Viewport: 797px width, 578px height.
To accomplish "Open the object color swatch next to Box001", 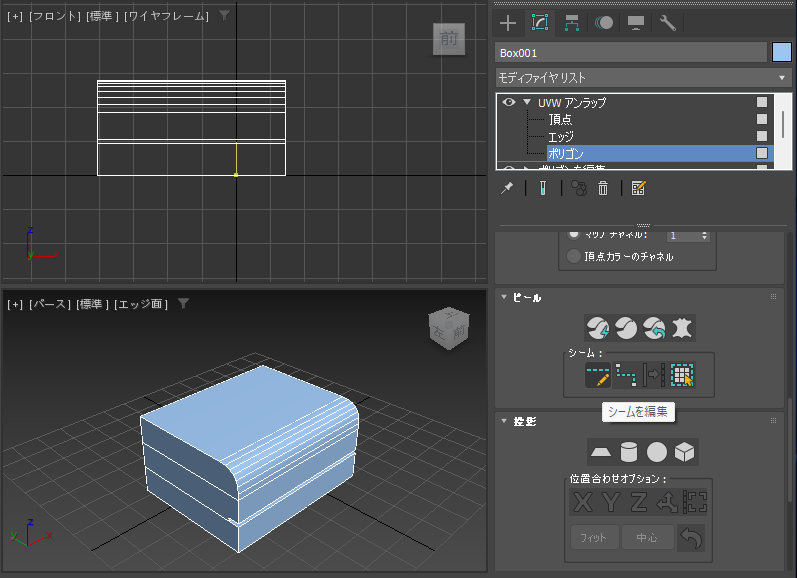I will 782,52.
